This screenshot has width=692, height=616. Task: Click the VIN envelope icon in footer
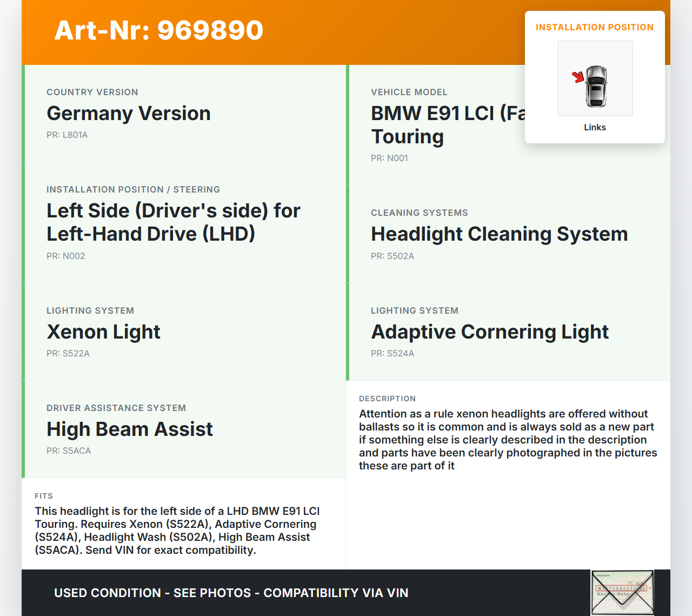pos(622,593)
